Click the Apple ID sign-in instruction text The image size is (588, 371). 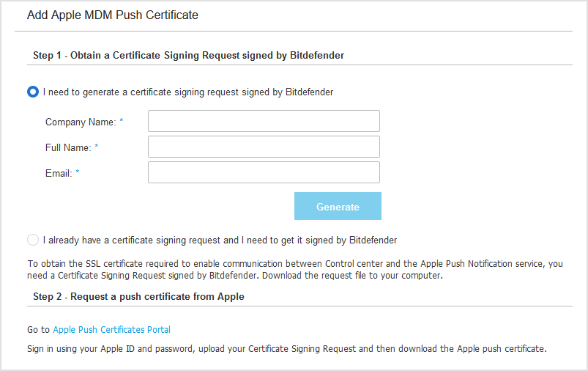pos(287,348)
